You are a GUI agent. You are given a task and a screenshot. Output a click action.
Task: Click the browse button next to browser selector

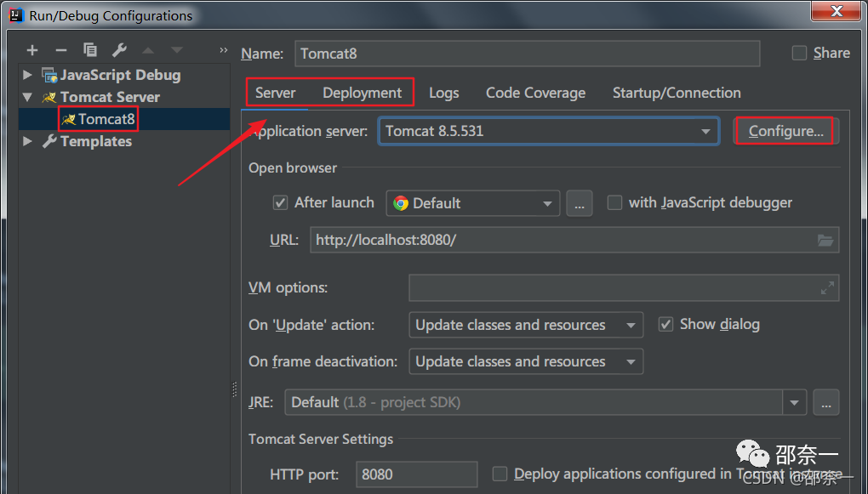point(579,203)
